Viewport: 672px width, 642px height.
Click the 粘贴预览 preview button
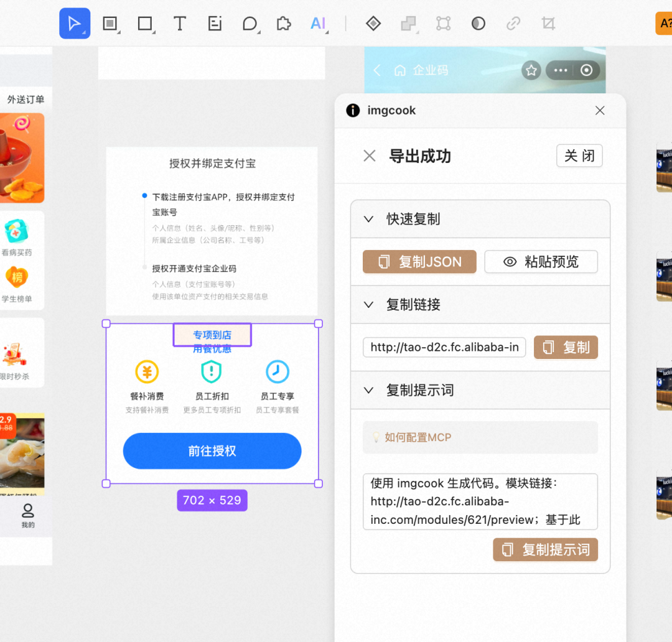click(541, 261)
